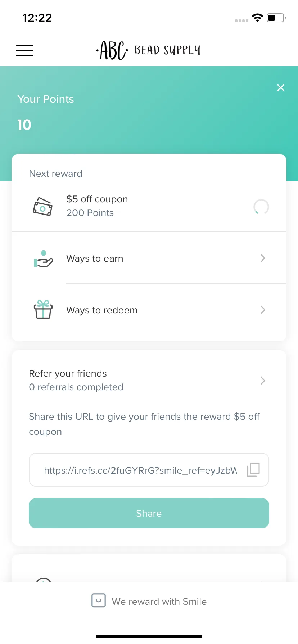Expand Refer your friends chevron
This screenshot has width=298, height=644.
(263, 381)
